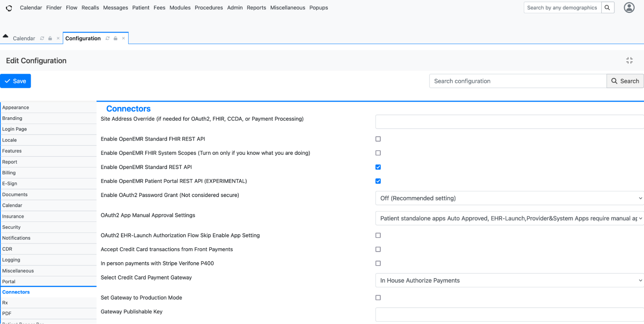Image resolution: width=644 pixels, height=324 pixels.
Task: Select Branding in the sidebar
Action: point(48,119)
